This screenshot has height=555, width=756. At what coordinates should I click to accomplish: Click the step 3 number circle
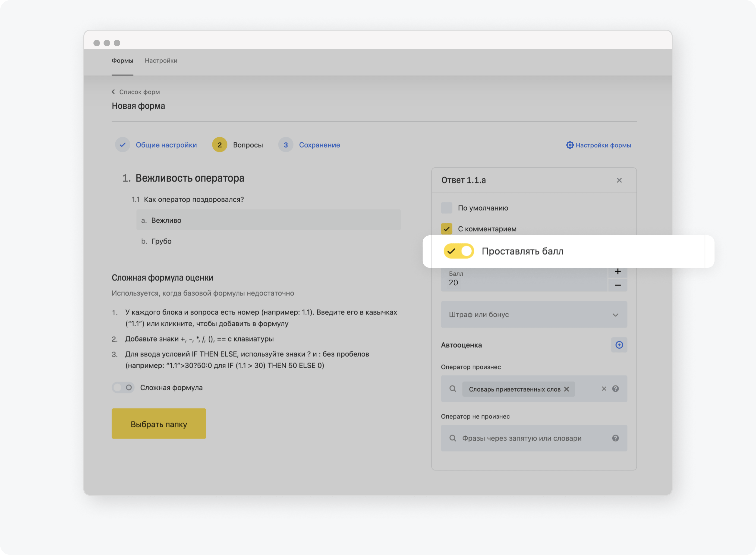286,145
